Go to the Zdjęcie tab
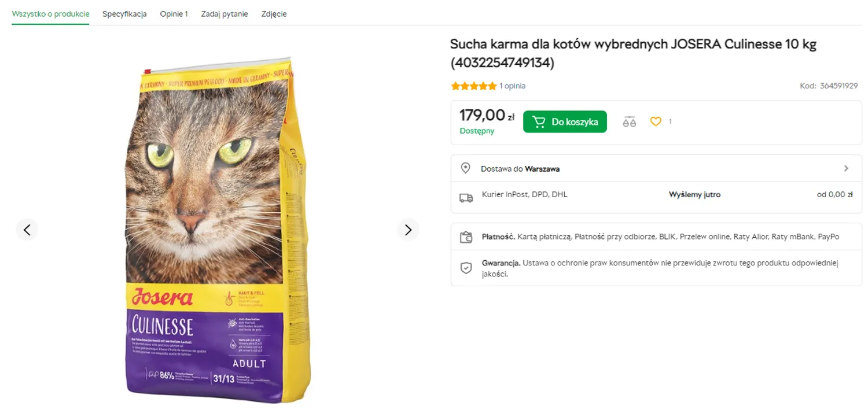Viewport: 868px width, 410px height. tap(274, 14)
